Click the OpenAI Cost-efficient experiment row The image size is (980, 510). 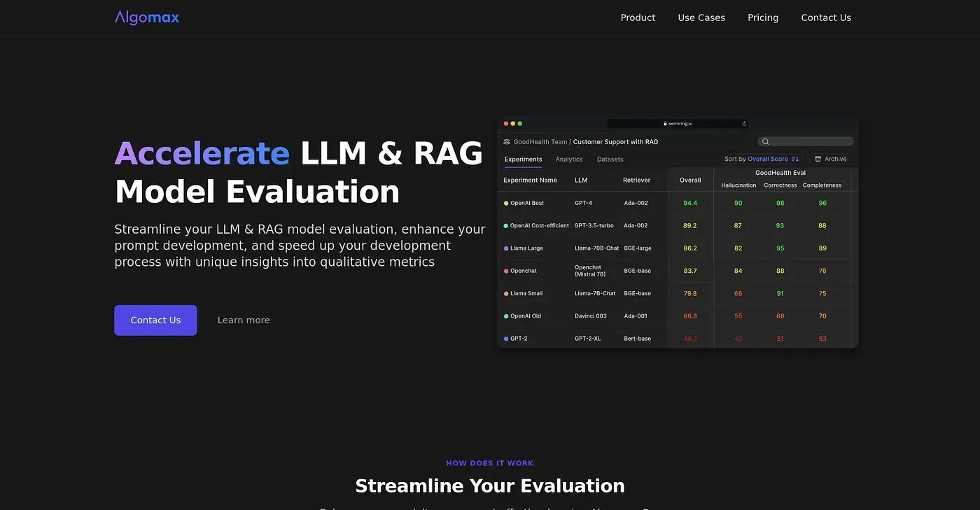(678, 226)
